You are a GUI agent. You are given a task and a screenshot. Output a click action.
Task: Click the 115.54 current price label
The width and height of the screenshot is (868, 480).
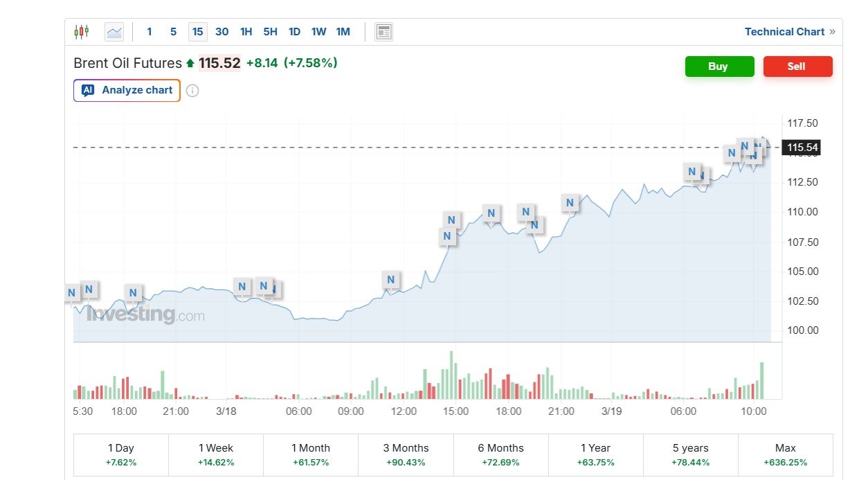point(802,148)
